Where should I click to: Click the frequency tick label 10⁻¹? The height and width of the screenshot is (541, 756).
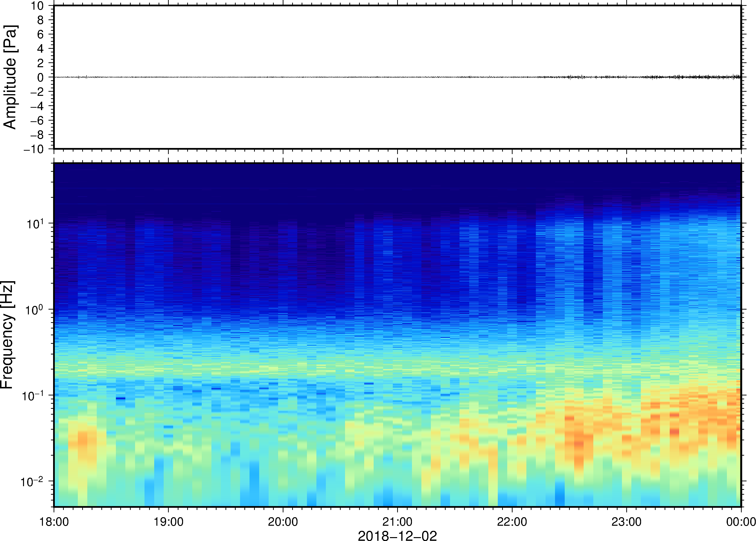(33, 395)
